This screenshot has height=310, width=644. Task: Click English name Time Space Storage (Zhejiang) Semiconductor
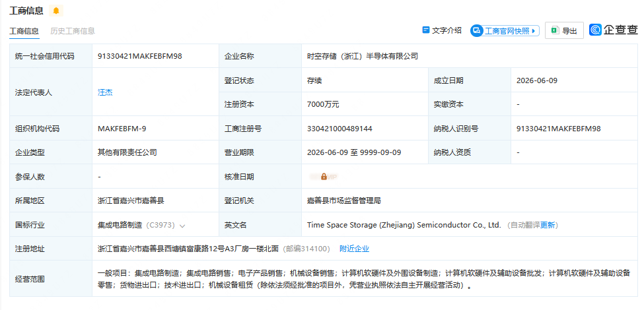pos(404,225)
